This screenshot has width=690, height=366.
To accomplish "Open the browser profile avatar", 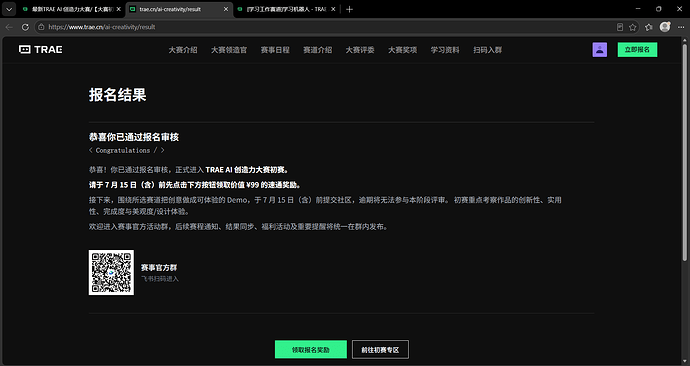I will (664, 27).
